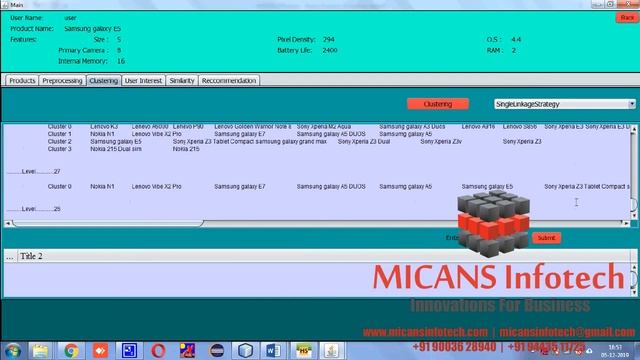Click the red Submit button
This screenshot has width=640, height=360.
(x=546, y=238)
